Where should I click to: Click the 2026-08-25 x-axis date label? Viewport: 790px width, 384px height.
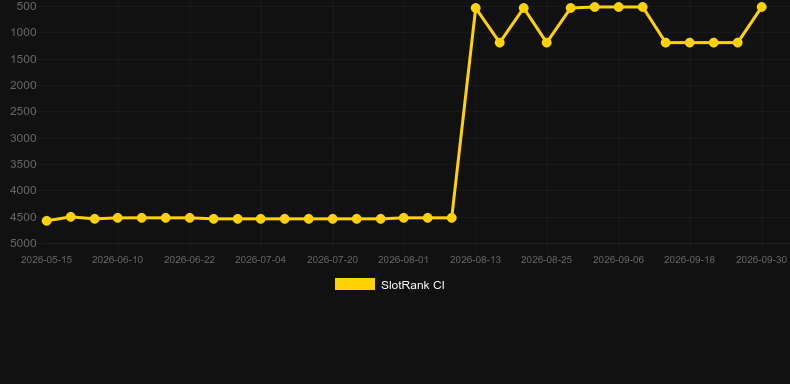pyautogui.click(x=547, y=260)
